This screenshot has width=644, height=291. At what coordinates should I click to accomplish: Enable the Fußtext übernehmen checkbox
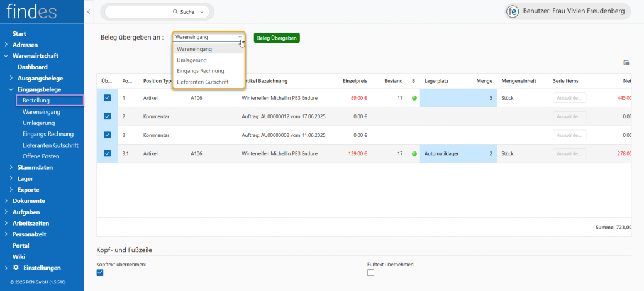click(370, 272)
